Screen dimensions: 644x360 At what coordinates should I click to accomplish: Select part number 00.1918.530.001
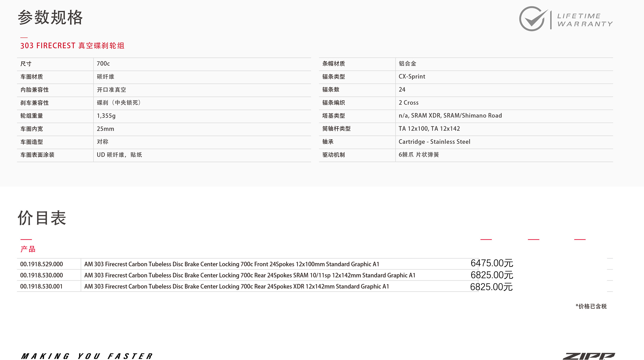point(41,286)
